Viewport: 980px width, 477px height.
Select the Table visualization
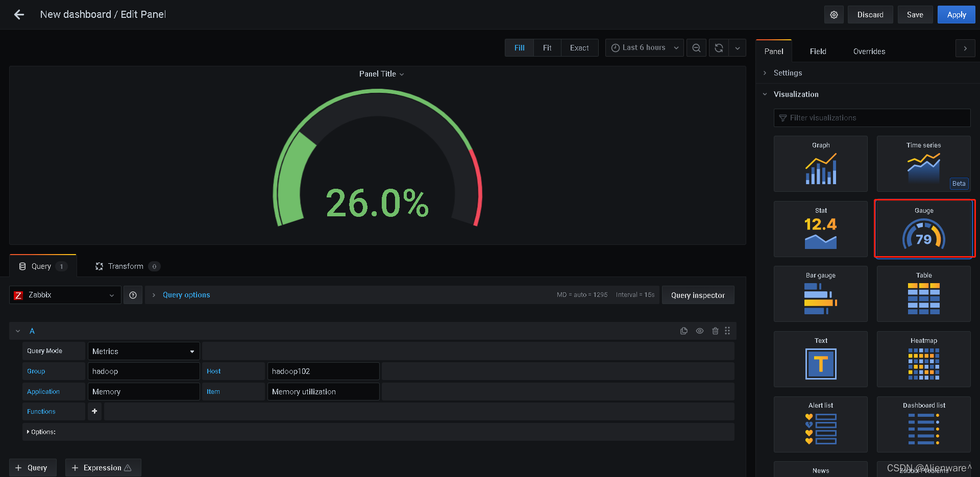924,294
